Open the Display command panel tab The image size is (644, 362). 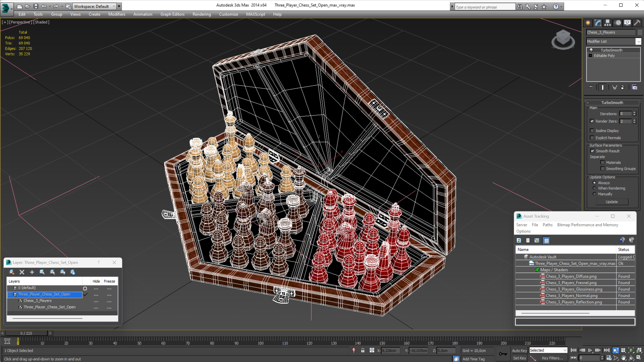627,23
